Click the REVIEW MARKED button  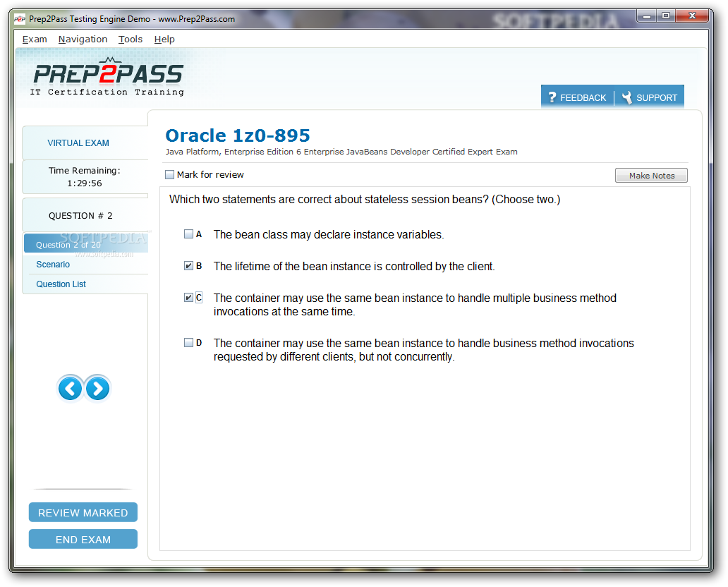[83, 513]
